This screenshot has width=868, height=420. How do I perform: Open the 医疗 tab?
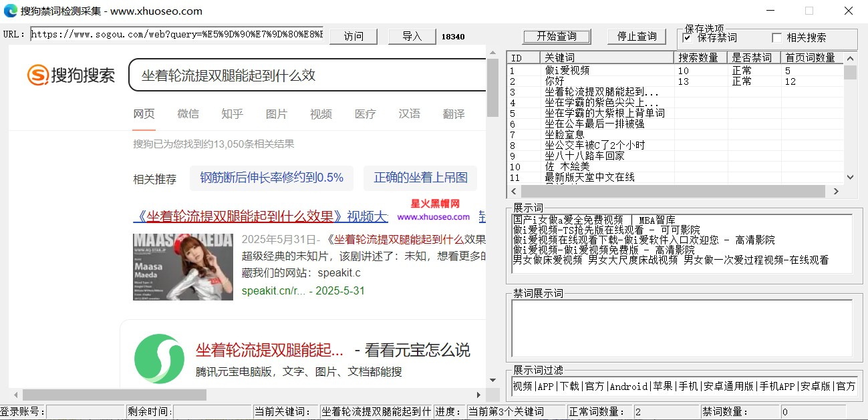[x=365, y=114]
